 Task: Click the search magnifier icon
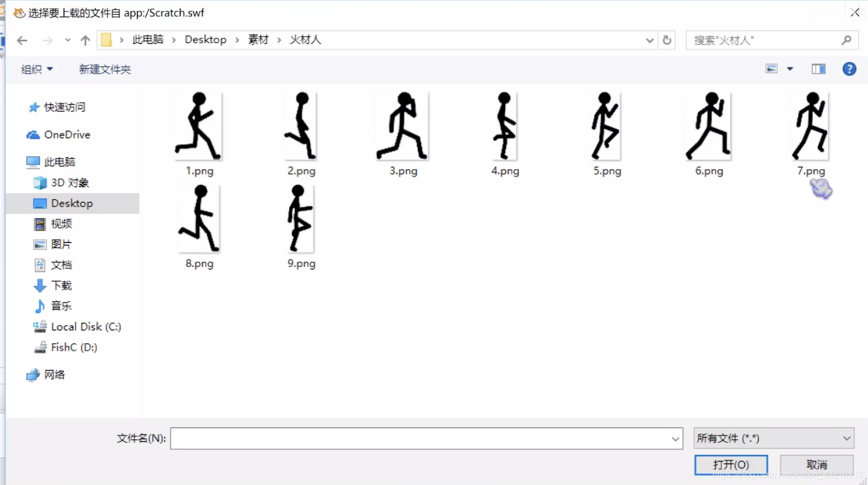coord(847,40)
